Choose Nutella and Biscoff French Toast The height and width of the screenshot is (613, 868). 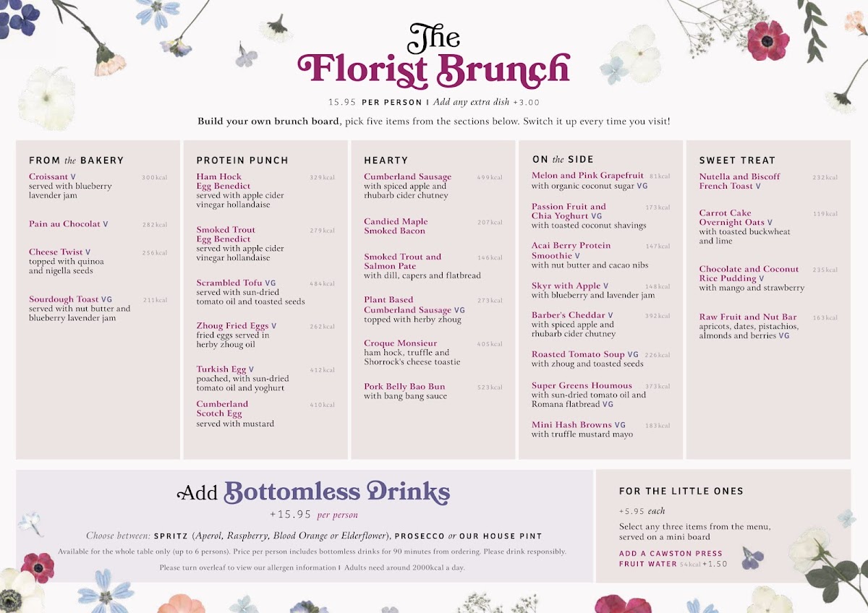(739, 181)
